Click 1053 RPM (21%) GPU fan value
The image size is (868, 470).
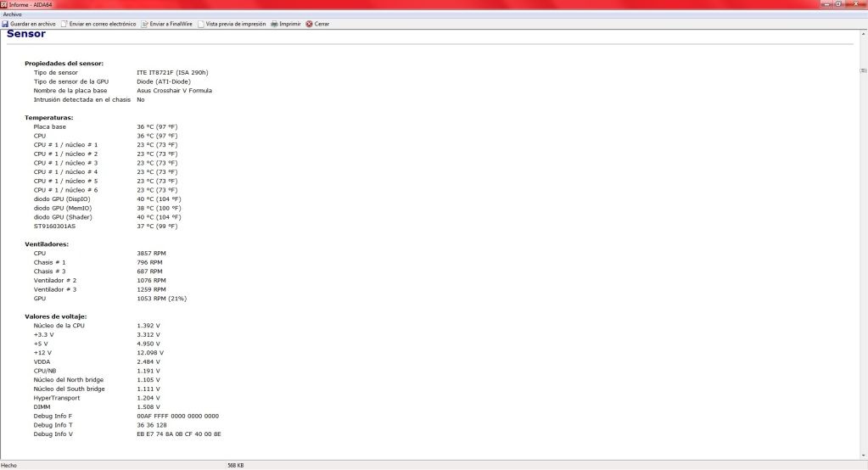tap(162, 299)
